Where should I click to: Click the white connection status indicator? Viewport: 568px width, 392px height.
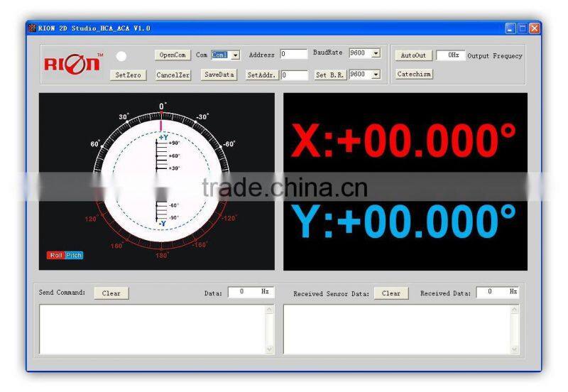click(121, 56)
